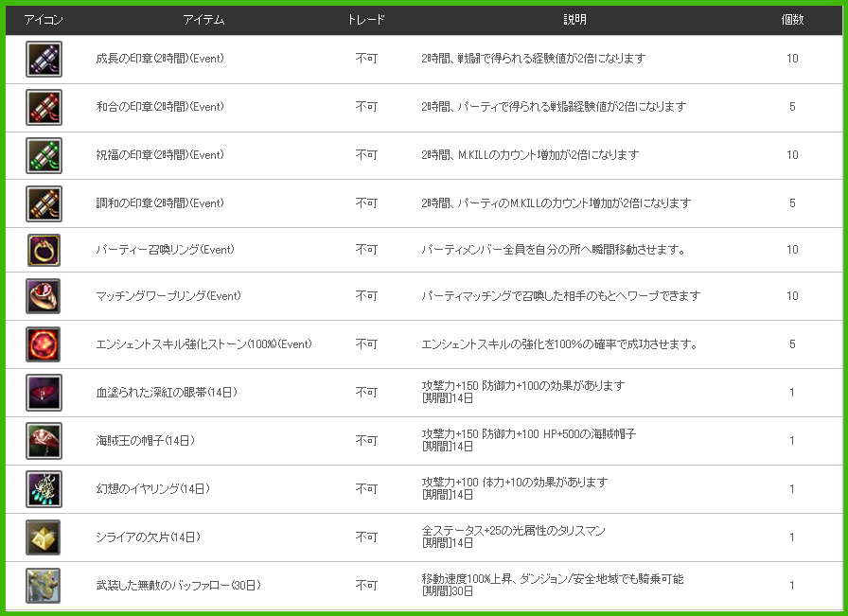Click the 成長の印章 purple seal icon

44,59
